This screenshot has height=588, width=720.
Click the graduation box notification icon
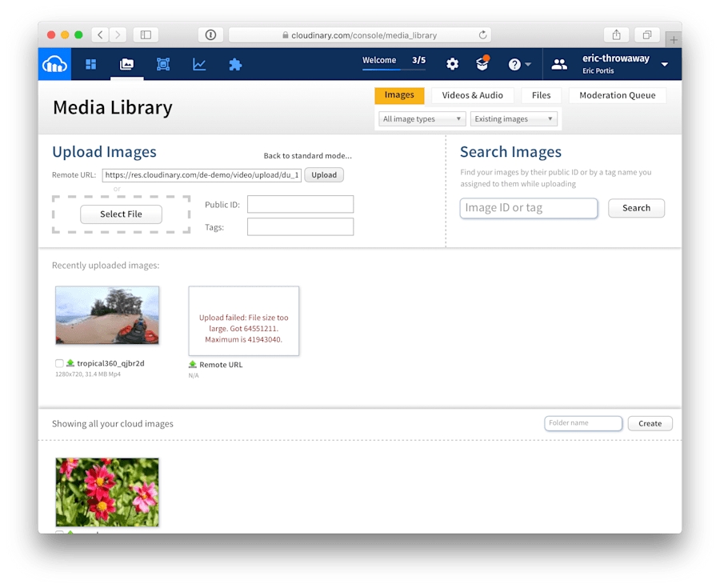point(482,64)
